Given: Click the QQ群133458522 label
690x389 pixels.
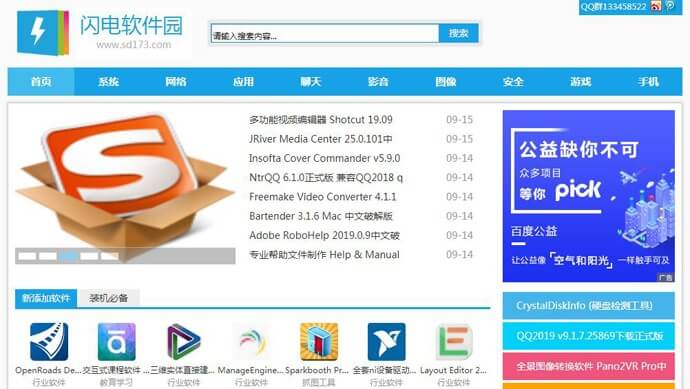Looking at the screenshot, I should (x=613, y=7).
